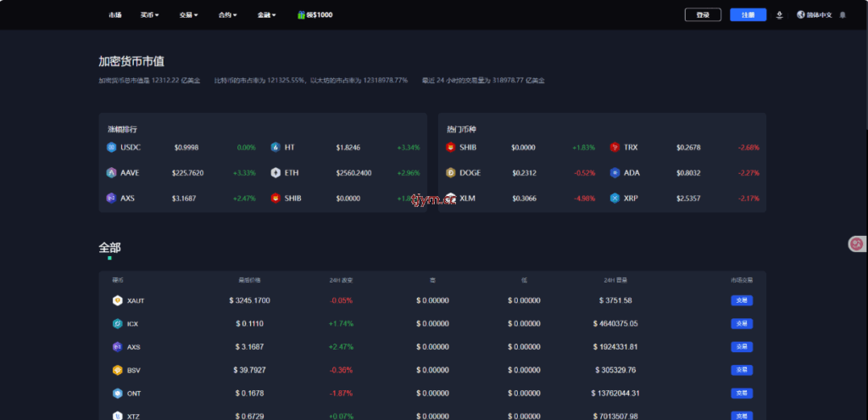
Task: Click the USDC coin icon in gainers list
Action: (110, 147)
